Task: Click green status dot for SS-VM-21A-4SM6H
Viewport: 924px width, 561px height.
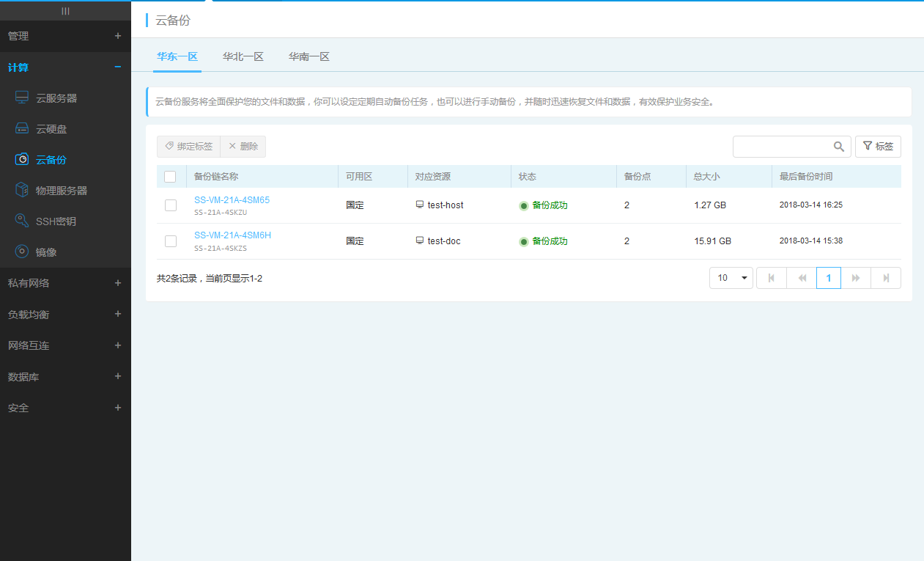Action: point(524,241)
